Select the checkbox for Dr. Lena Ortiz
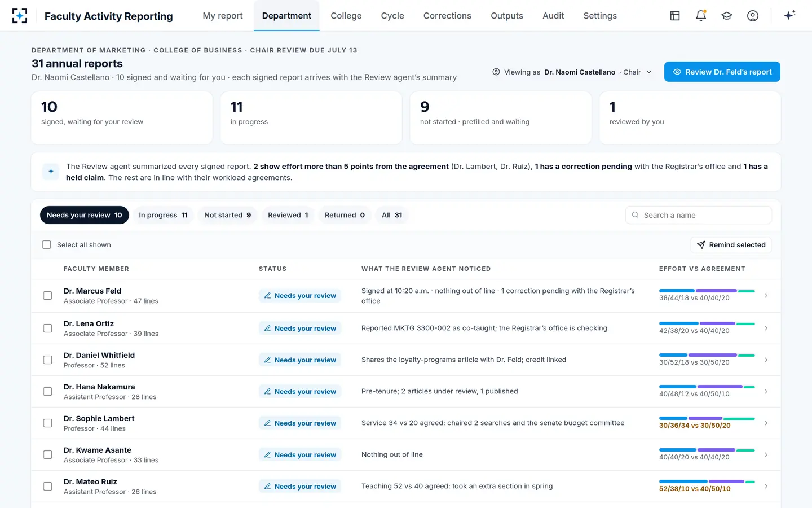The image size is (812, 508). pos(48,329)
